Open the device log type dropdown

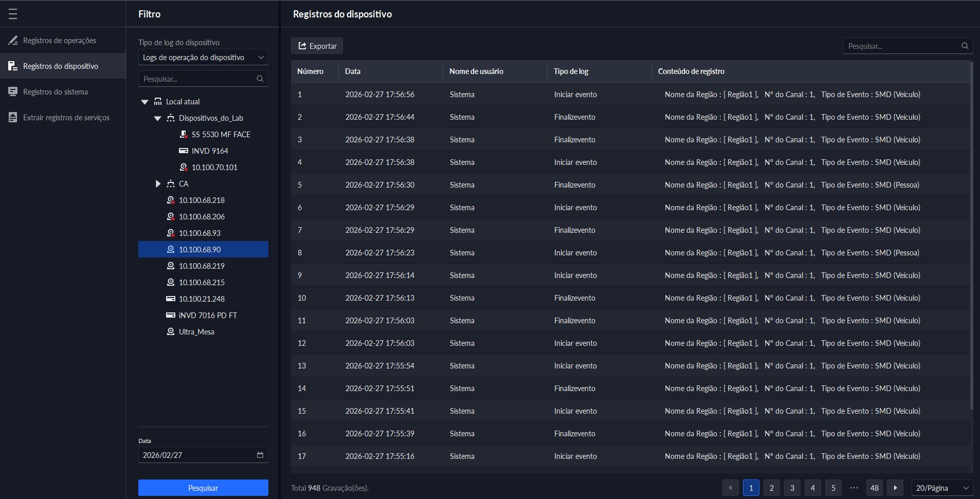203,58
